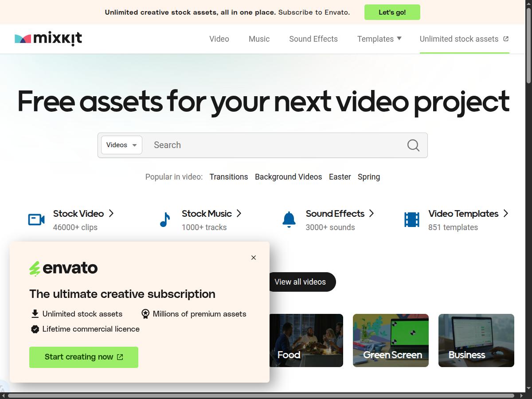Open the Videos search type dropdown
Image resolution: width=532 pixels, height=399 pixels.
pos(121,145)
